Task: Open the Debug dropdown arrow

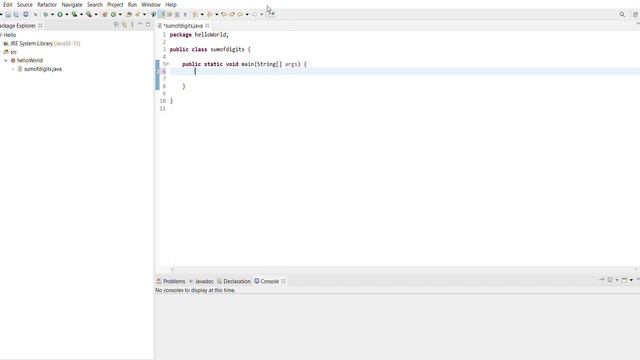Action: point(52,14)
